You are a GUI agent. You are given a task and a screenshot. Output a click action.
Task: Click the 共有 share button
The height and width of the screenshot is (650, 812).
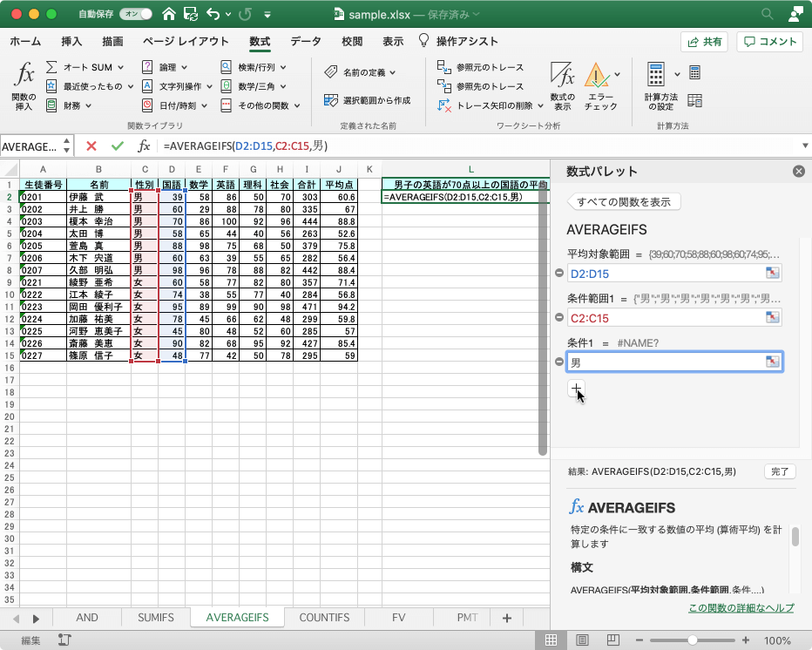pyautogui.click(x=704, y=42)
